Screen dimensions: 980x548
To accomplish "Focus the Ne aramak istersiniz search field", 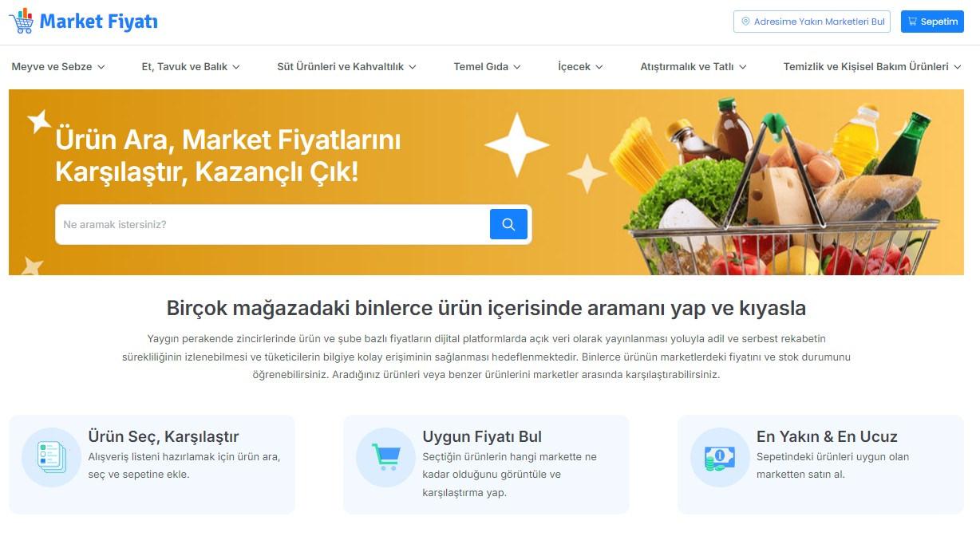I will 273,224.
